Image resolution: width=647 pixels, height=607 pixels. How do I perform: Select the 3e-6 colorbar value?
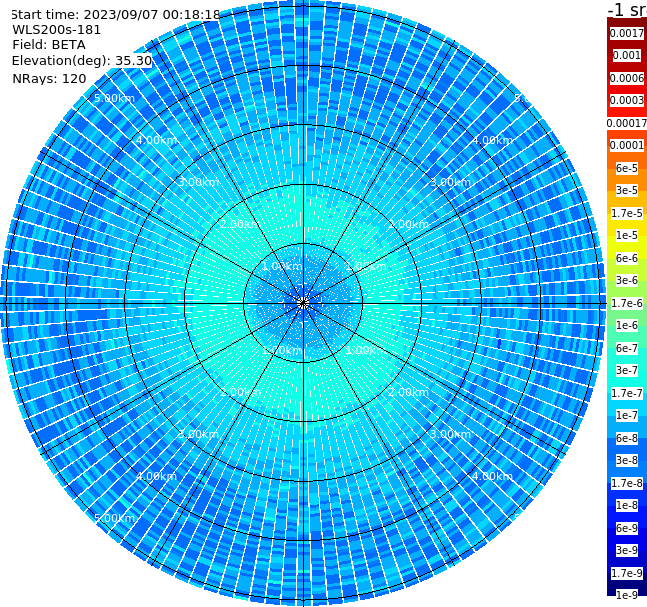tap(627, 280)
